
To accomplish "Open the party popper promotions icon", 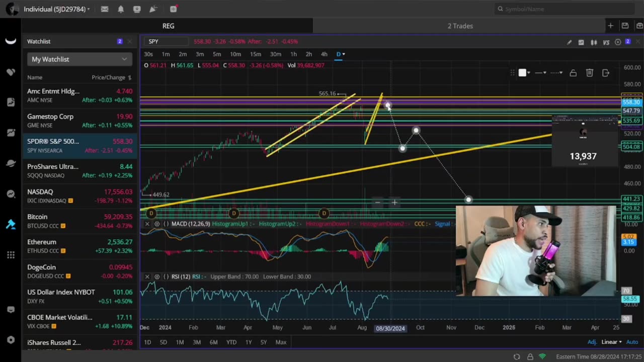I will [153, 9].
